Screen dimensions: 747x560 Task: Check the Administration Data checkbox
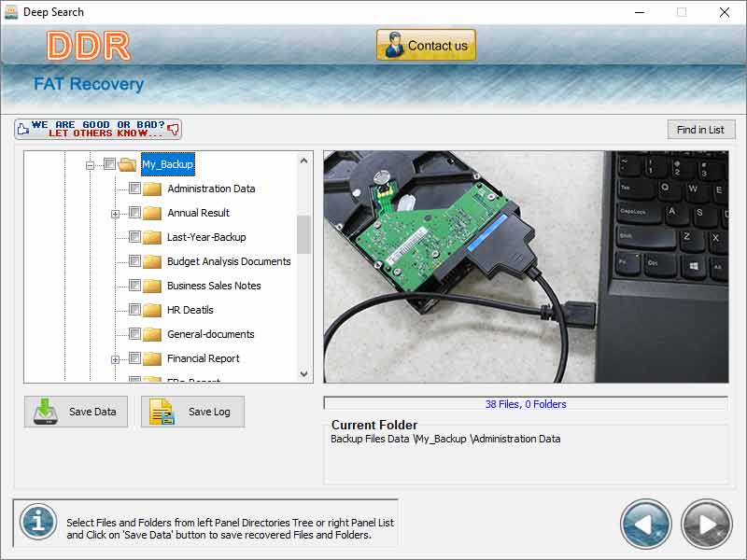tap(134, 189)
